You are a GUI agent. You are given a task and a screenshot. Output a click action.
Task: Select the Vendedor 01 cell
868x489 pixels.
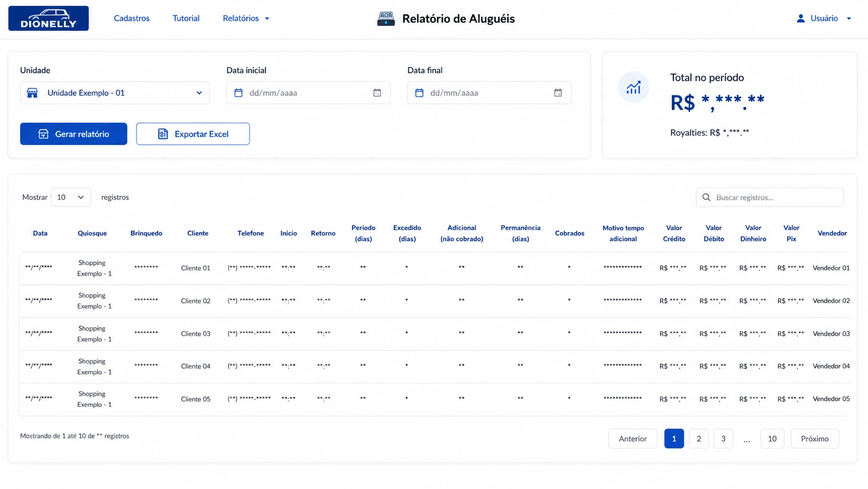pos(831,268)
